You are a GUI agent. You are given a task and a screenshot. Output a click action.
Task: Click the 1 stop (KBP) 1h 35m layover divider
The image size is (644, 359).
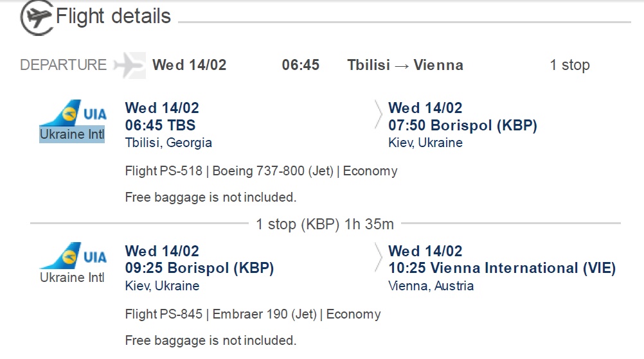tap(325, 224)
